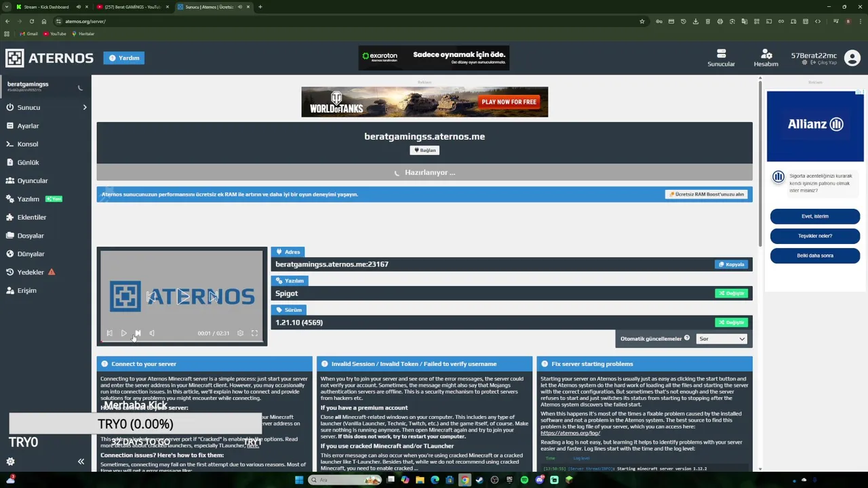
Task: Open a new browser tab
Action: 260,7
